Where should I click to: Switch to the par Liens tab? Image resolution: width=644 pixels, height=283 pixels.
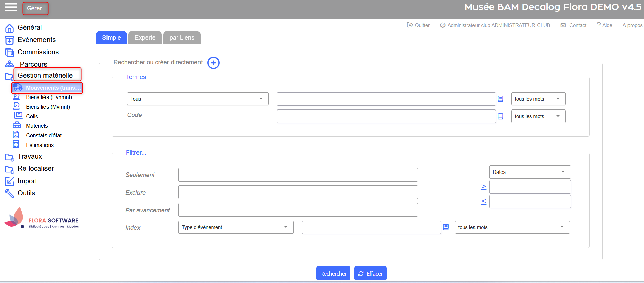click(x=182, y=38)
